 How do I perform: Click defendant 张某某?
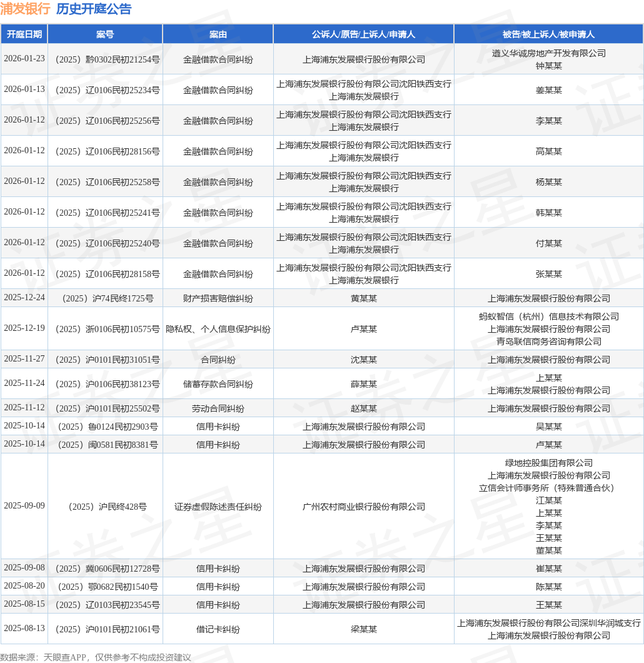coord(548,274)
